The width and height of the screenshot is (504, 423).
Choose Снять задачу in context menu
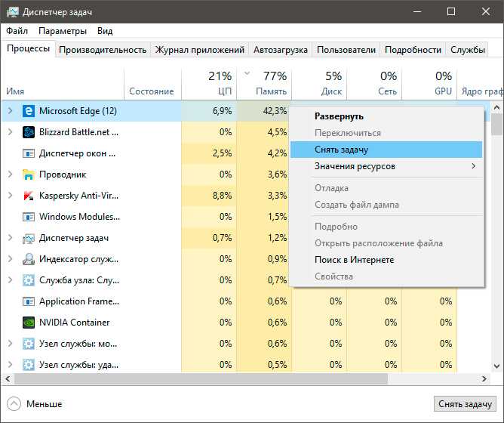pyautogui.click(x=386, y=150)
